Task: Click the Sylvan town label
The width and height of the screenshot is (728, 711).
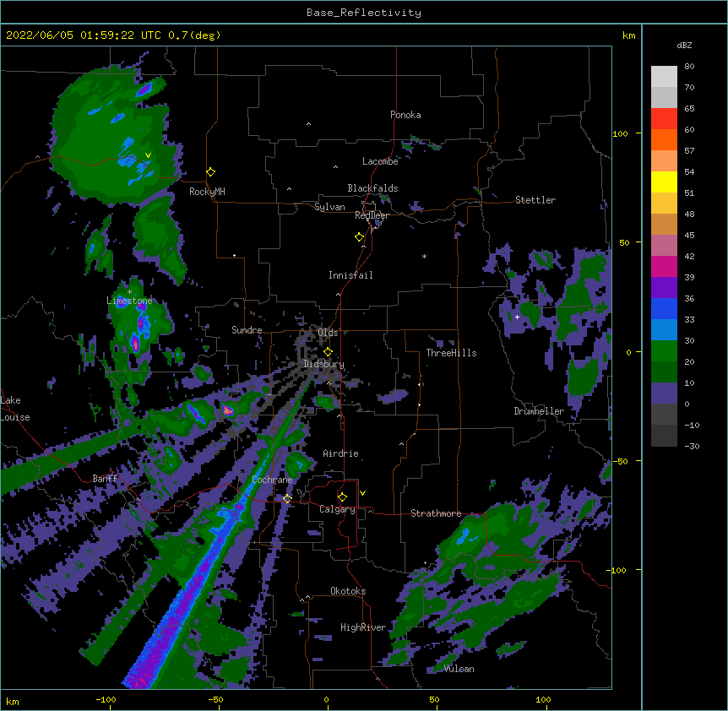Action: pos(329,207)
